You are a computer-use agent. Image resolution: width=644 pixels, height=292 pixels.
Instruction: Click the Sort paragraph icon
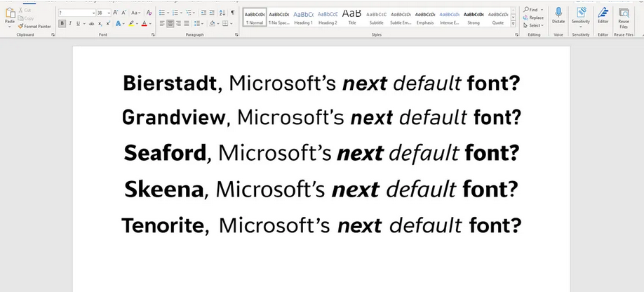(222, 13)
